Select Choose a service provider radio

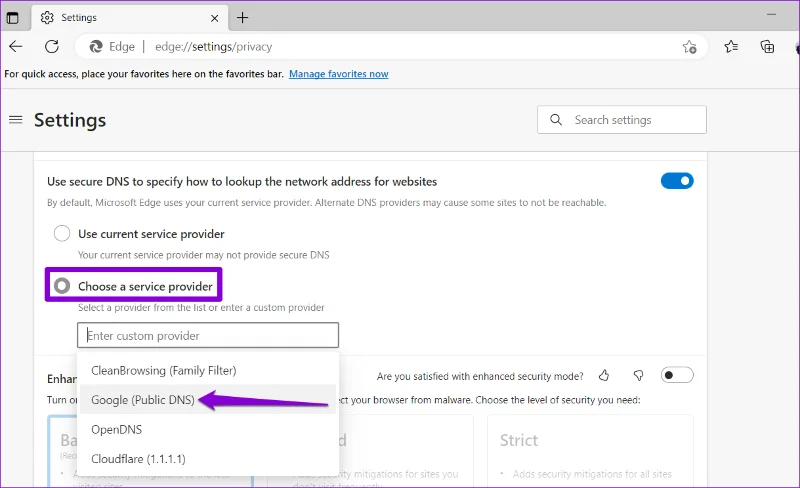coord(62,286)
